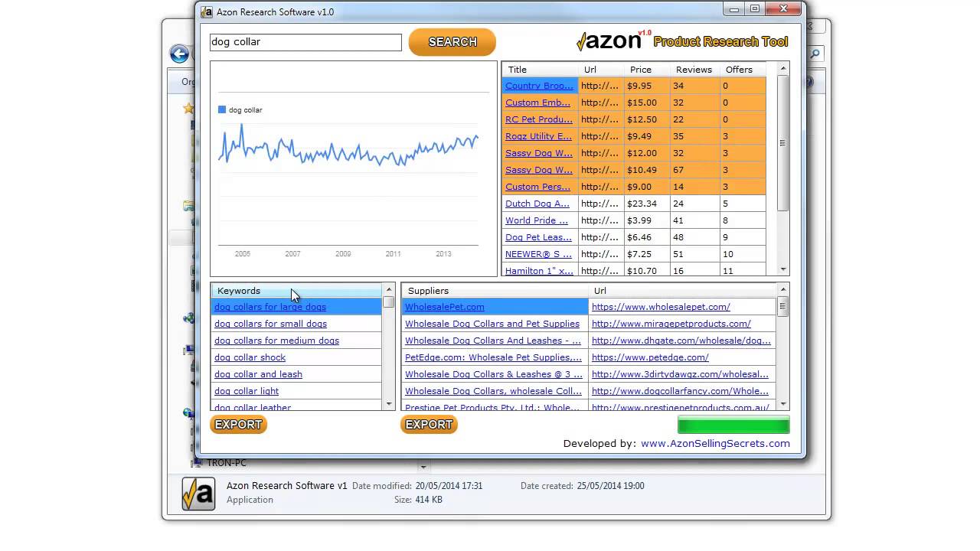The width and height of the screenshot is (980, 551).
Task: Select the $3.99 price cell
Action: 647,220
